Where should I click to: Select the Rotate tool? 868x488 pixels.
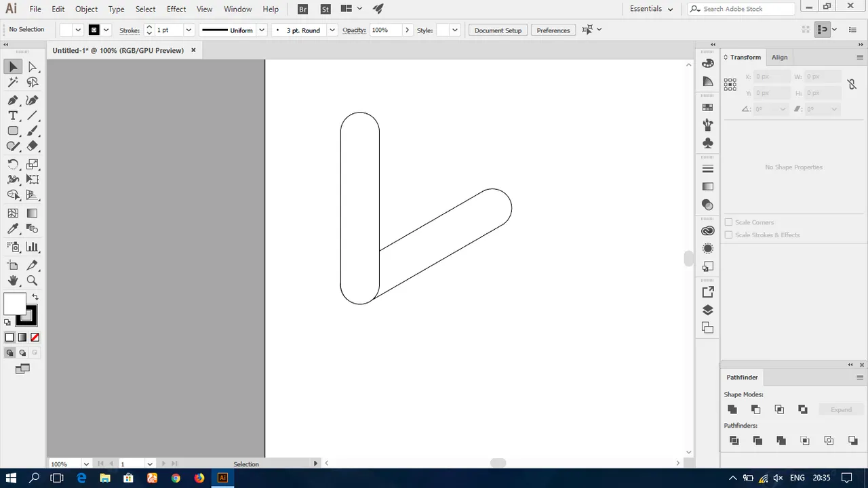(13, 164)
